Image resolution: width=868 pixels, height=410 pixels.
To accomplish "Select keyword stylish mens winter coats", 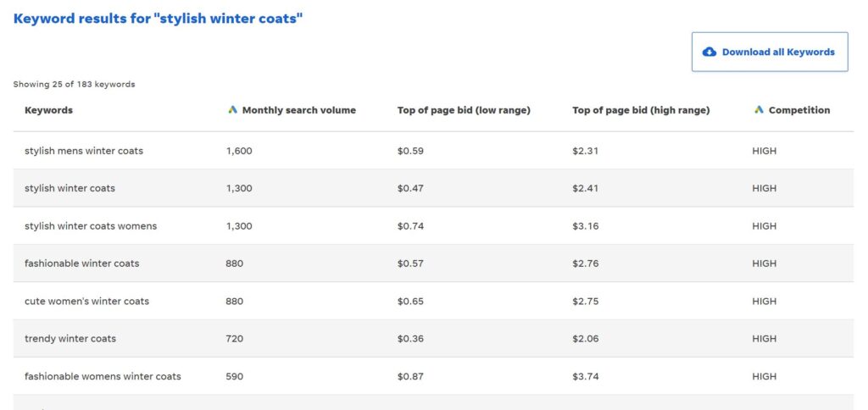I will 84,151.
